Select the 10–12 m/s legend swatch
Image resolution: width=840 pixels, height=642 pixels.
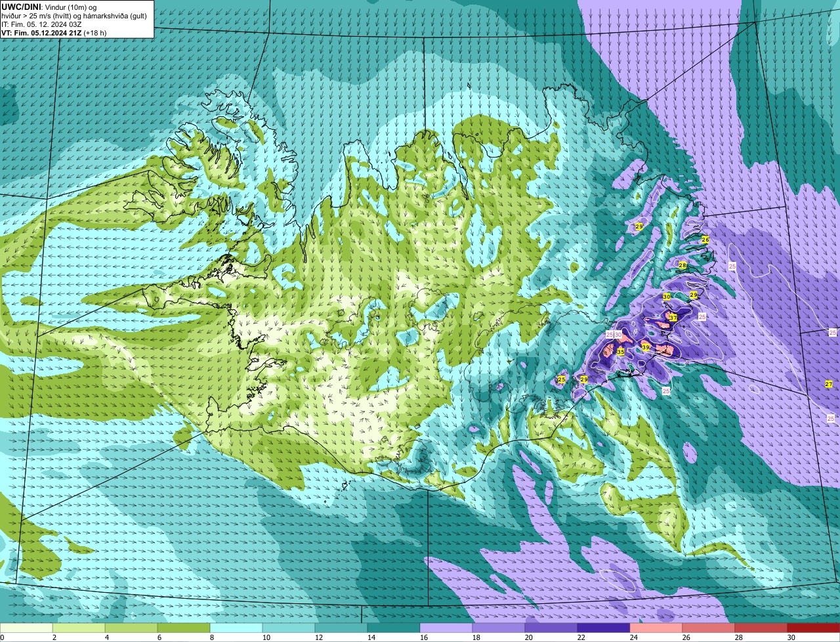[289, 628]
